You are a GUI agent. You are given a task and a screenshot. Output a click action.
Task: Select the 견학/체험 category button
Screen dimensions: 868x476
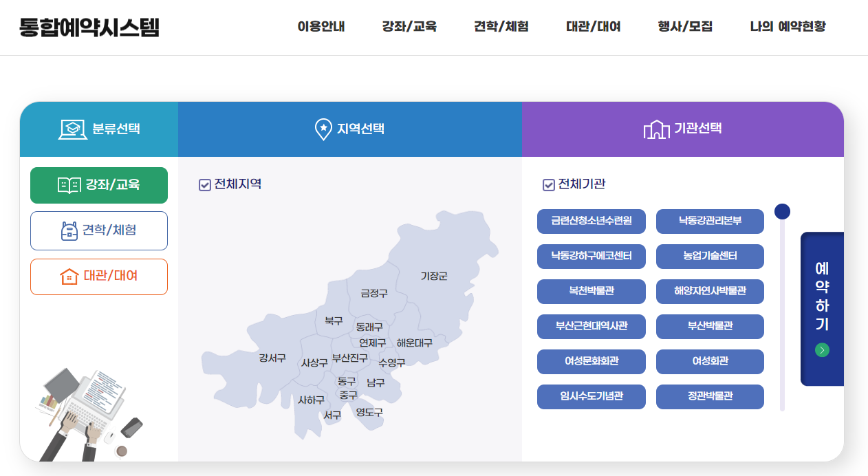coord(98,230)
